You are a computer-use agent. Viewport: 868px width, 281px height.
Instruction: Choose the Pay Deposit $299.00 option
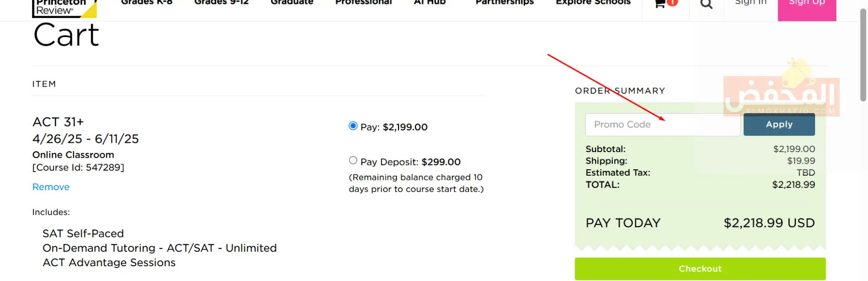coord(353,161)
